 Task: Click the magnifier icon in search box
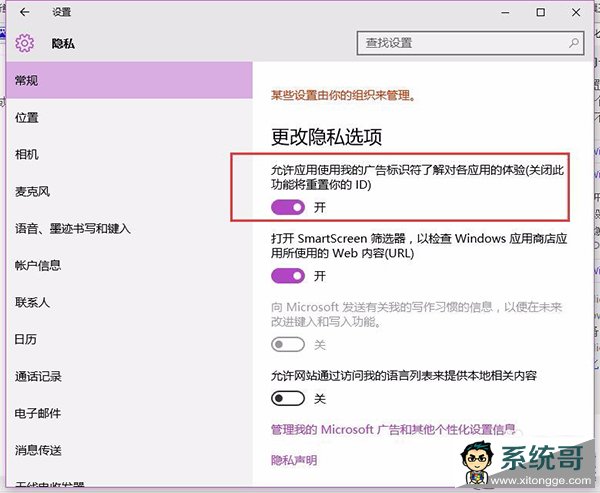(574, 43)
